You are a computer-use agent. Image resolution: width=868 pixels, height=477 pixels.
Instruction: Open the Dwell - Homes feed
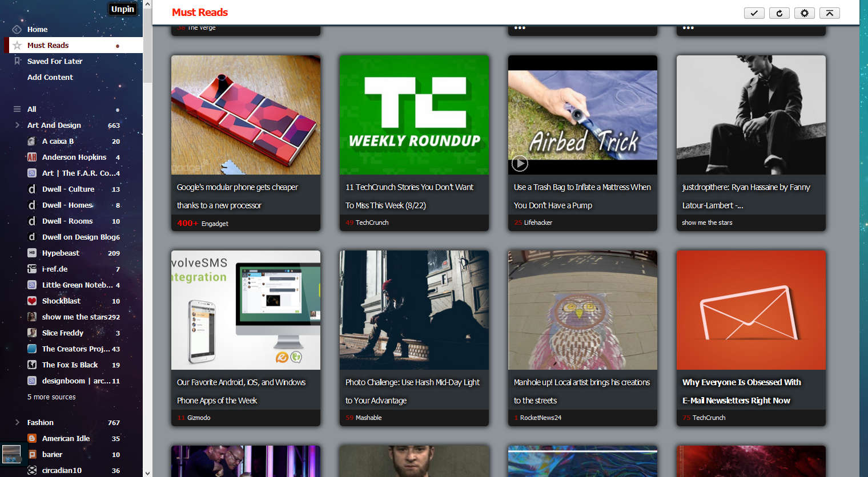pyautogui.click(x=67, y=205)
